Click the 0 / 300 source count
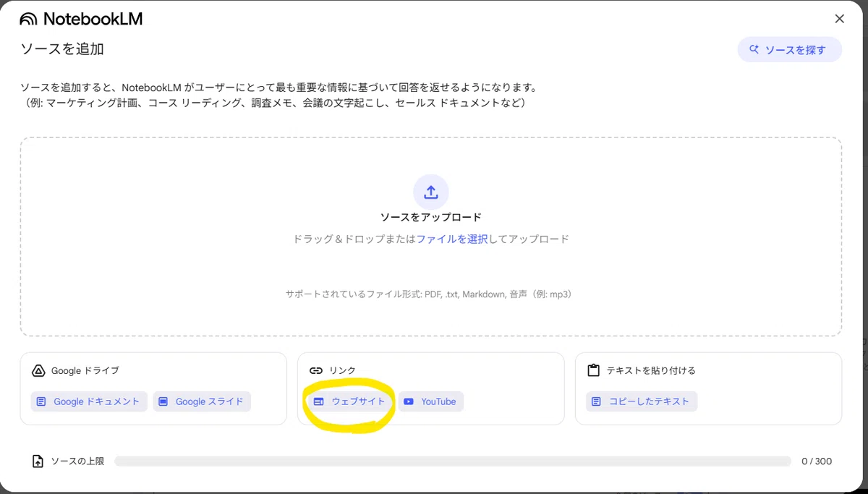 pos(817,461)
